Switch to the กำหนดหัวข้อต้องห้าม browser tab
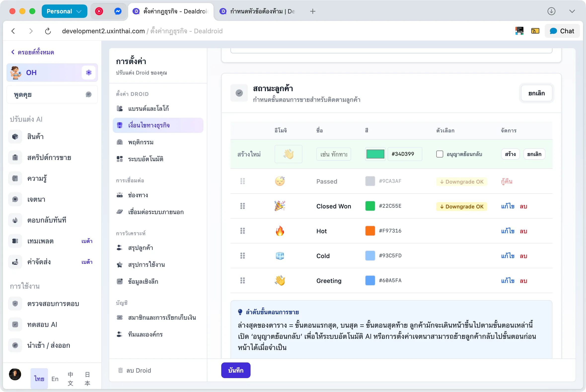The width and height of the screenshot is (586, 392). click(x=257, y=11)
